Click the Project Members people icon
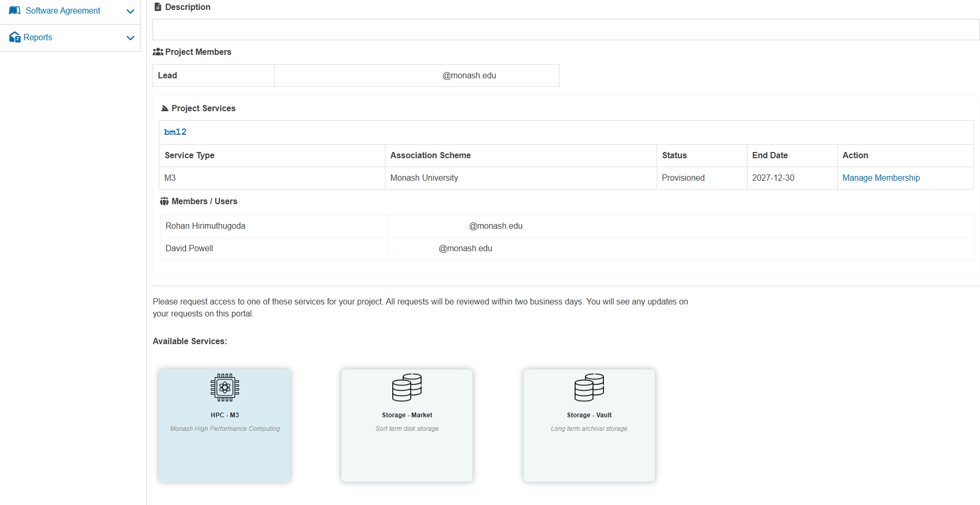 tap(158, 52)
